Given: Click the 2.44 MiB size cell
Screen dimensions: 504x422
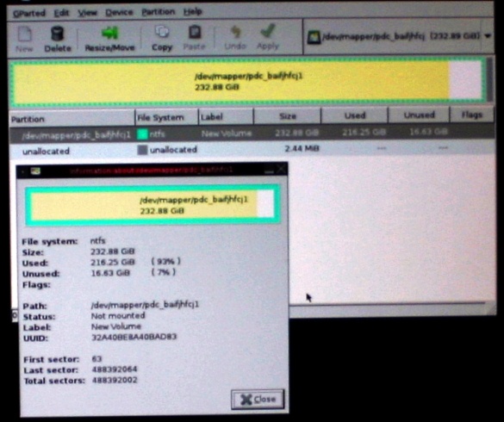Looking at the screenshot, I should click(302, 148).
